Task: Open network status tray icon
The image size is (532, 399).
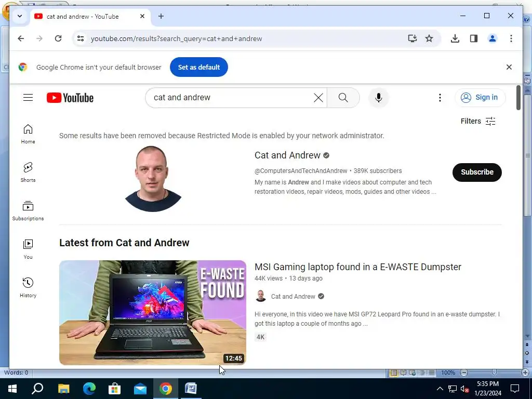Action: (x=453, y=389)
